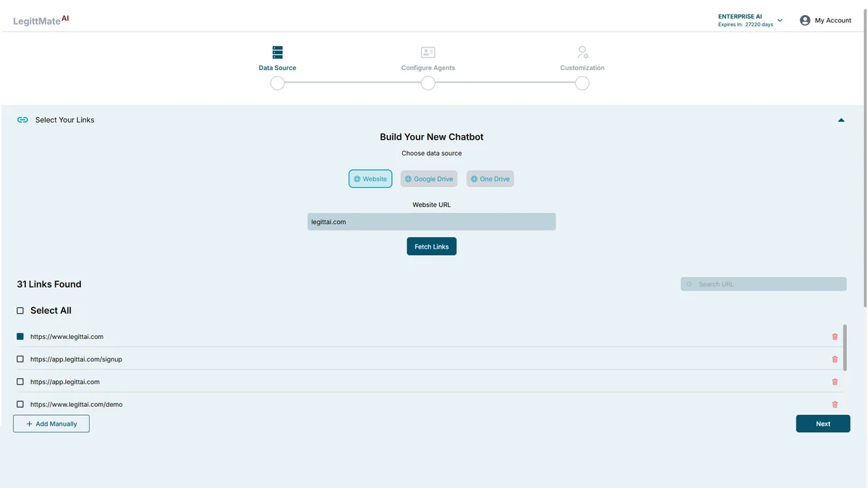The height and width of the screenshot is (488, 868).
Task: Click the links list vertical scrollbar
Action: (845, 348)
